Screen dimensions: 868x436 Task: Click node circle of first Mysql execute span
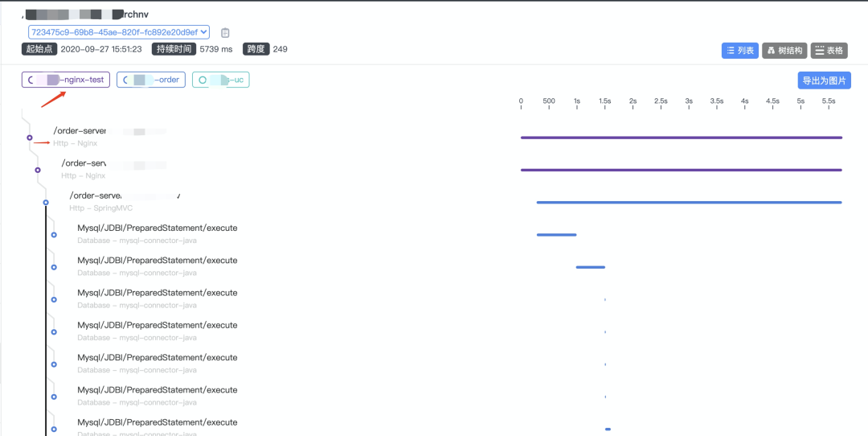pyautogui.click(x=54, y=235)
